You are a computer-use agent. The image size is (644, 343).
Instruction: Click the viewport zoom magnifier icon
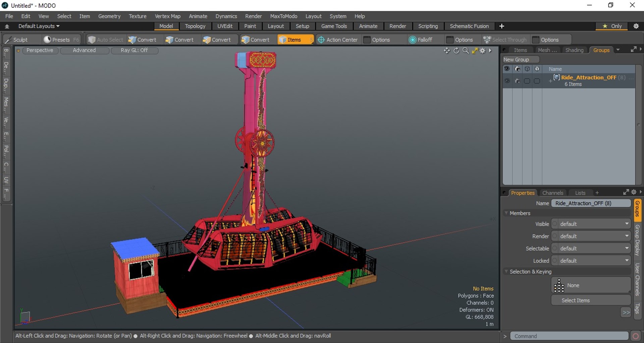coord(466,51)
